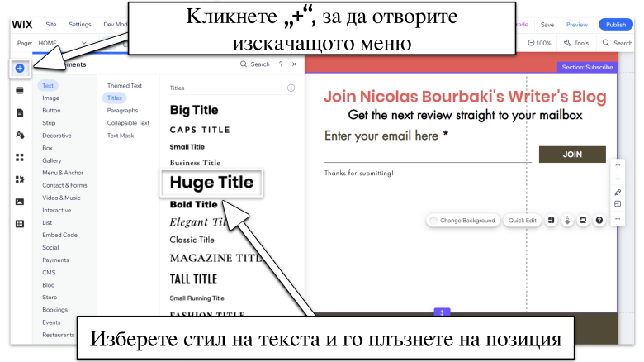The image size is (644, 362).
Task: Choose the CAPS TITLE style
Action: pos(200,130)
